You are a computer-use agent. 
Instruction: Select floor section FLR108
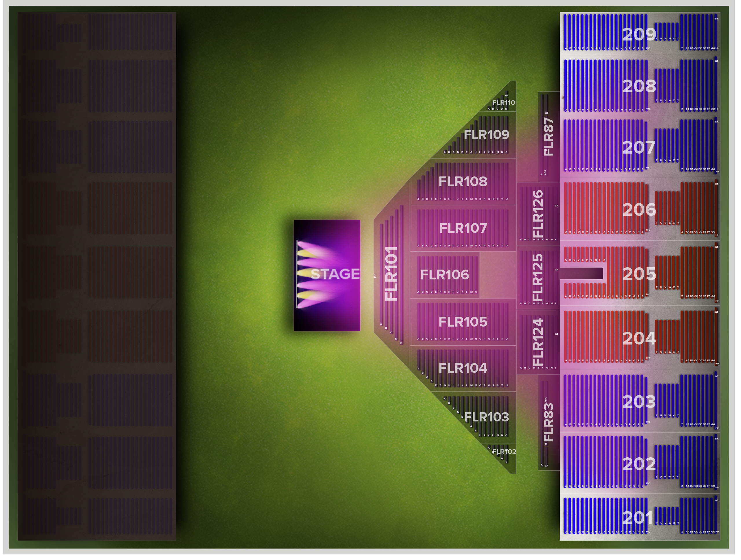[x=463, y=182]
